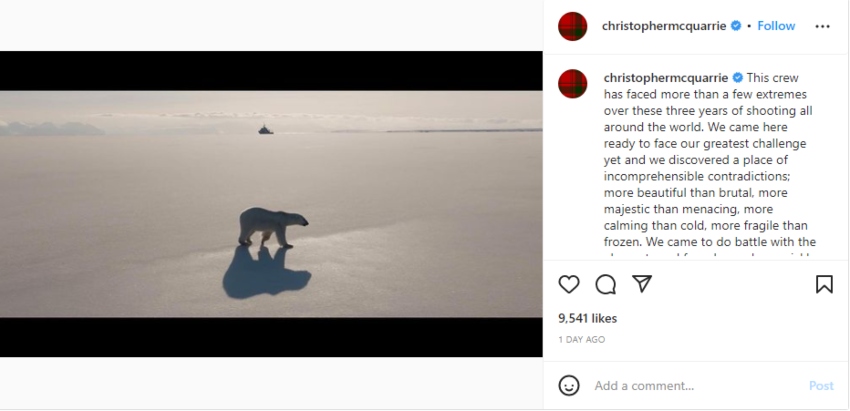Click the 1 DAY AGO timestamp
Viewport: 850px width, 411px height.
pyautogui.click(x=582, y=339)
